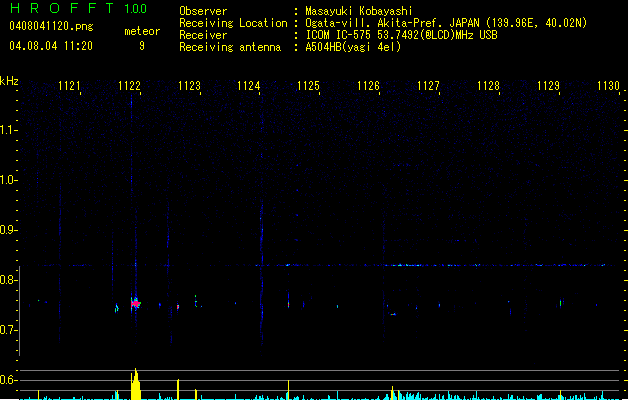This screenshot has width=629, height=400.
Task: Click the 1.1 frequency axis label
Action: point(8,130)
